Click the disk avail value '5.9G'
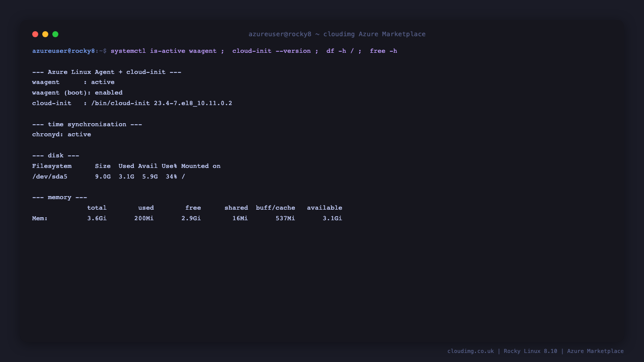The height and width of the screenshot is (362, 644). click(x=150, y=176)
